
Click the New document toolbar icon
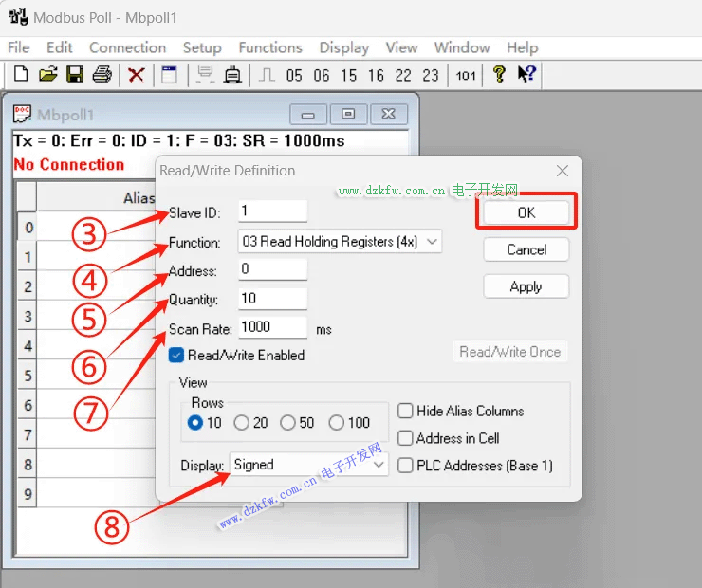pos(21,74)
